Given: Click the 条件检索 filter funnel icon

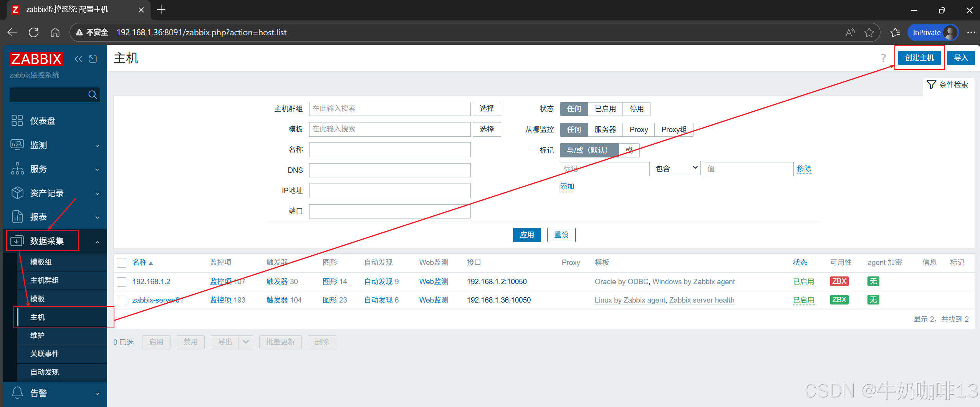Looking at the screenshot, I should click(932, 84).
